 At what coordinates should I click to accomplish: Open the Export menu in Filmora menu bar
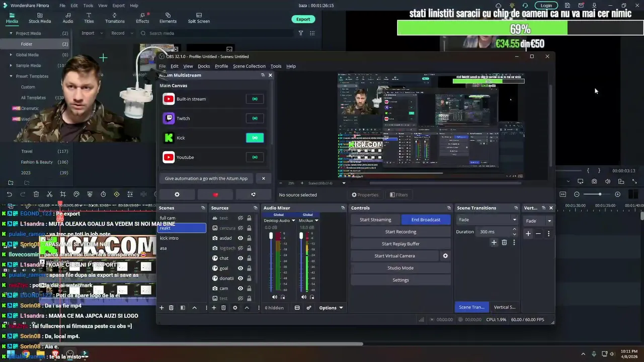(x=118, y=6)
